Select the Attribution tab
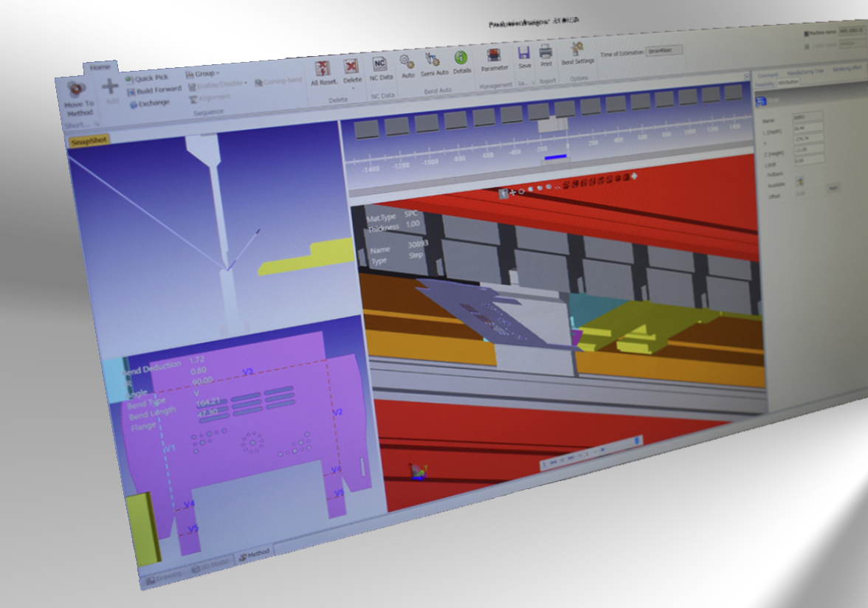This screenshot has height=608, width=868. point(788,83)
